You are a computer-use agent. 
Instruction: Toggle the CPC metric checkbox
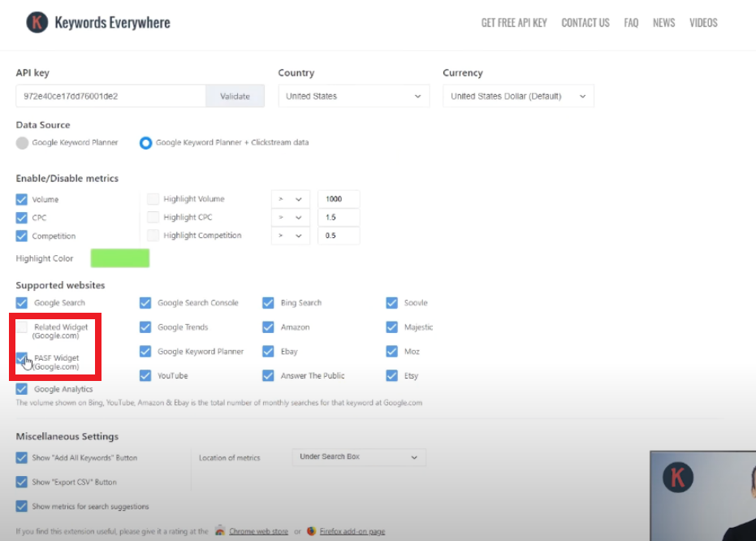tap(22, 218)
